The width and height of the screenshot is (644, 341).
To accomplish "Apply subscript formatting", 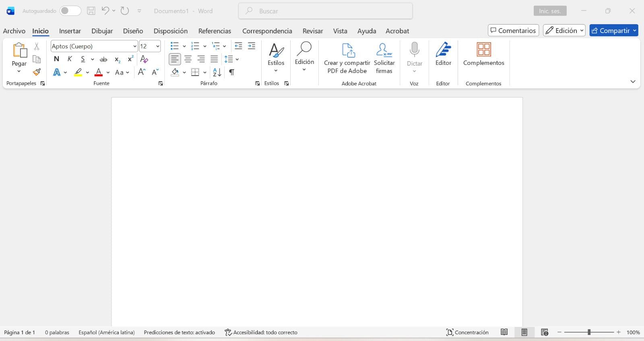I will pos(117,60).
